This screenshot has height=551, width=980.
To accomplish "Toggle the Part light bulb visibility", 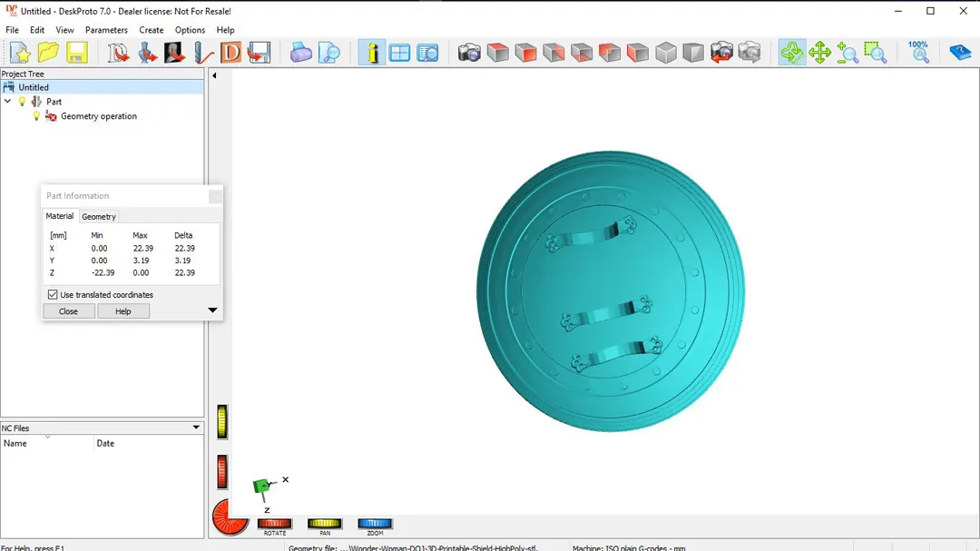I will [x=23, y=102].
